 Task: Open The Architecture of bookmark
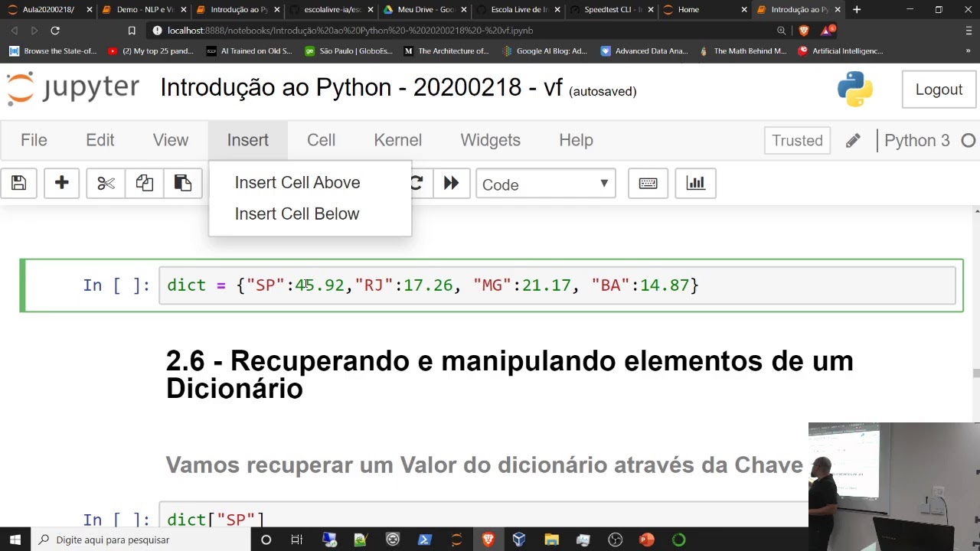coord(446,51)
